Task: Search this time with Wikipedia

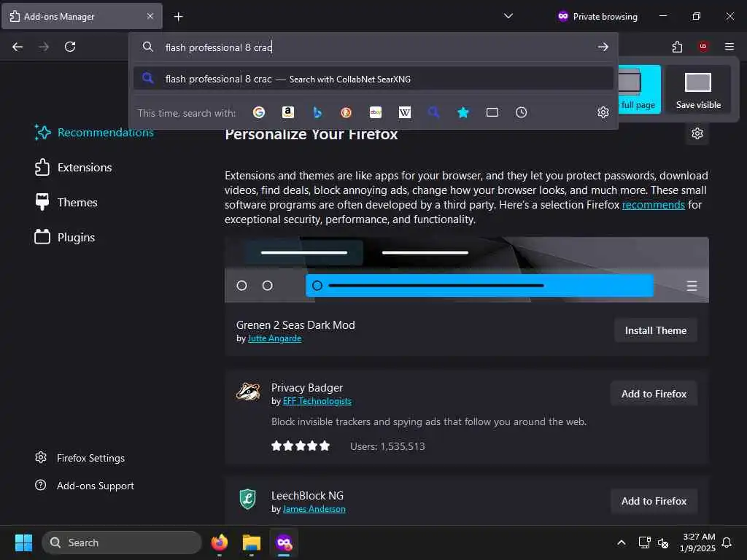Action: click(x=404, y=112)
